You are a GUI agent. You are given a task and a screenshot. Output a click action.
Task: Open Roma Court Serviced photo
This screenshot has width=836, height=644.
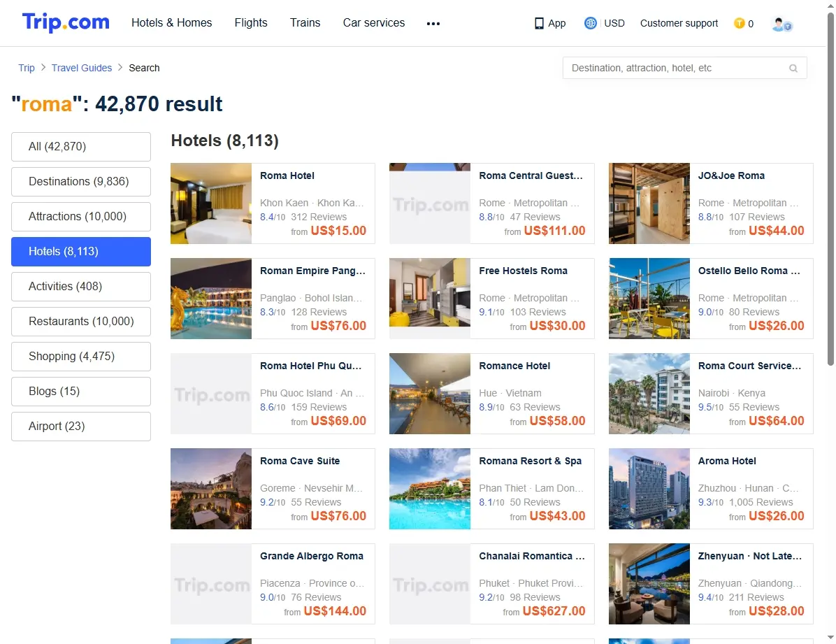pyautogui.click(x=649, y=393)
